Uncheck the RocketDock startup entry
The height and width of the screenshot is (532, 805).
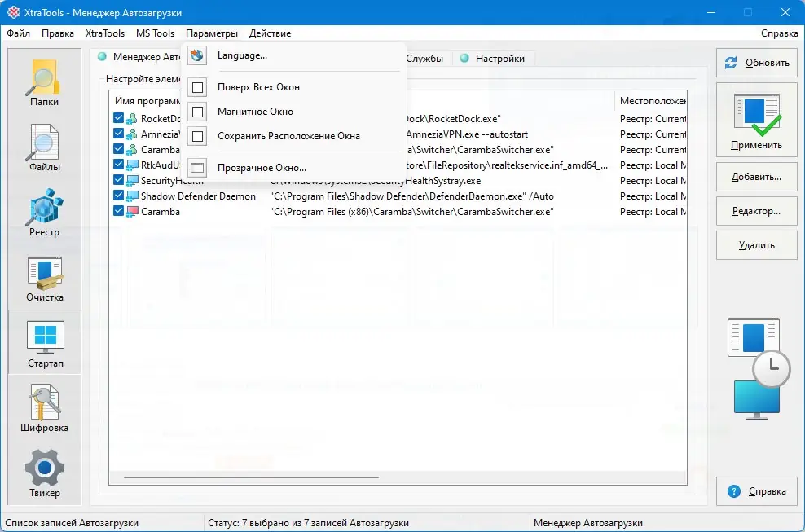119,118
